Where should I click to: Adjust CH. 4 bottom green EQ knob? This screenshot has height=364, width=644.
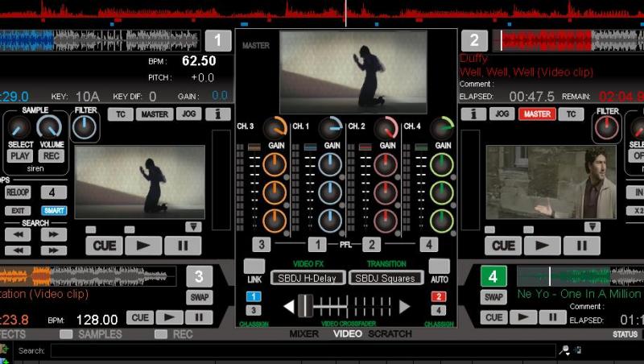pos(442,221)
